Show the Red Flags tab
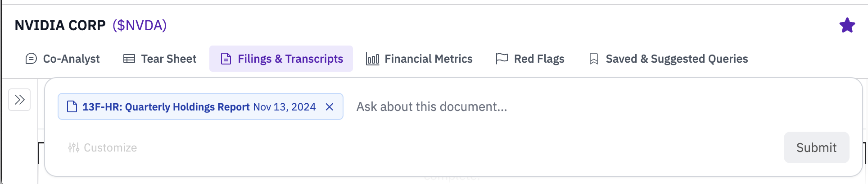This screenshot has height=184, width=868. click(x=539, y=59)
